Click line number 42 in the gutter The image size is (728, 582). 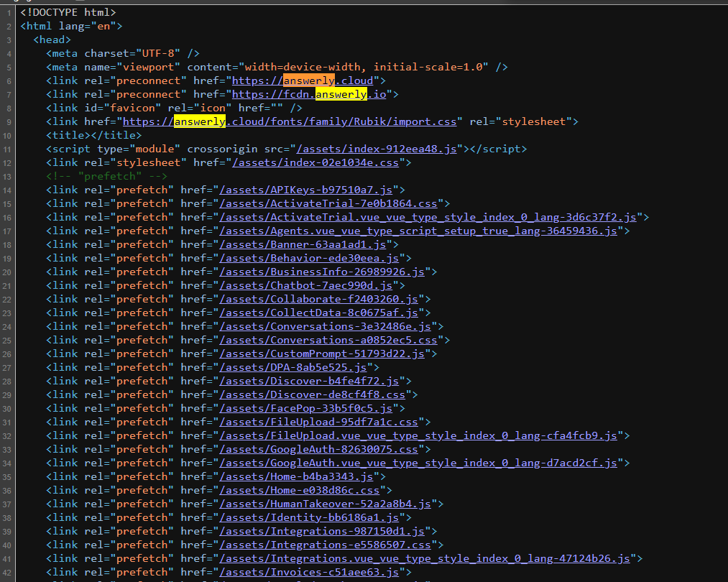[x=7, y=572]
